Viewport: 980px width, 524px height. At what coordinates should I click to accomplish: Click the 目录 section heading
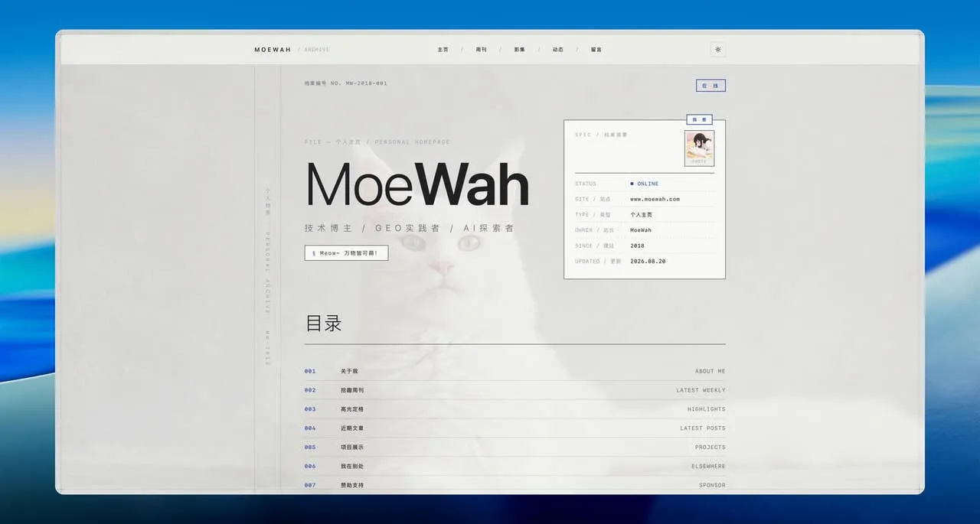coord(323,323)
